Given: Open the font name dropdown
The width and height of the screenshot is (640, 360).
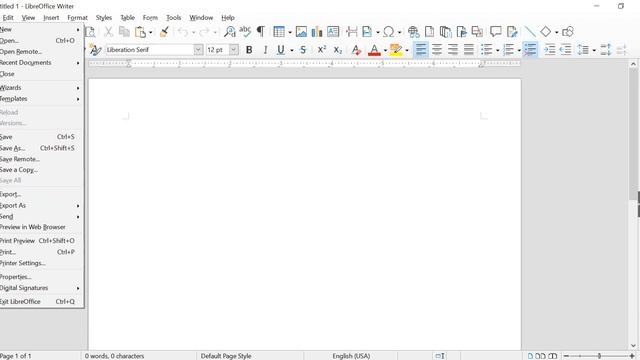Looking at the screenshot, I should click(198, 50).
